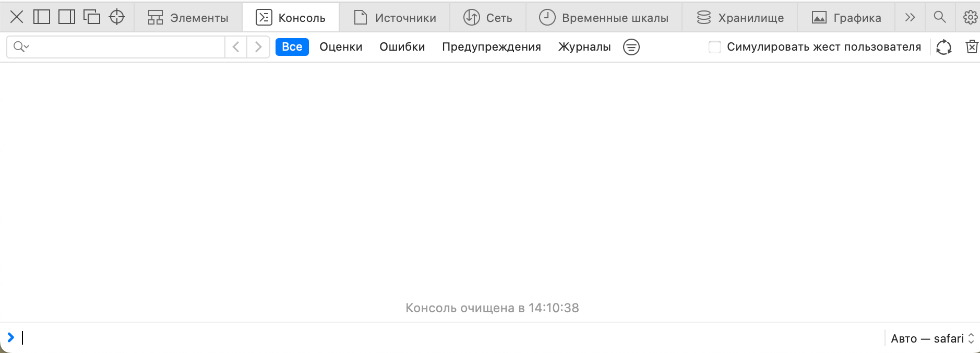Dock inspector to right side
980x353 pixels.
click(67, 17)
